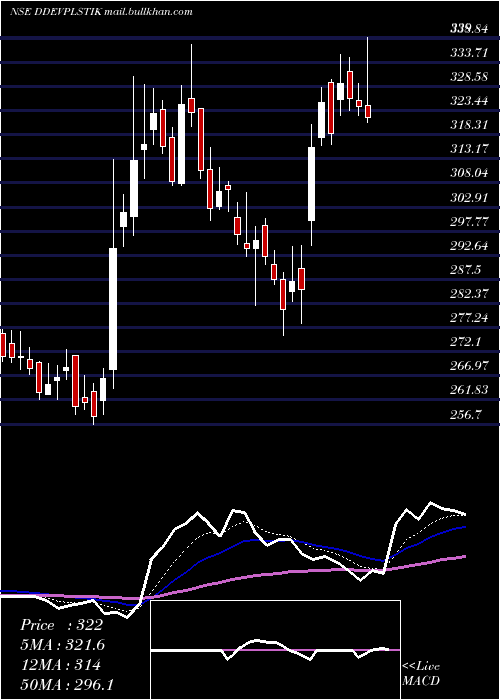Click the 339.84 price axis label

(468, 29)
